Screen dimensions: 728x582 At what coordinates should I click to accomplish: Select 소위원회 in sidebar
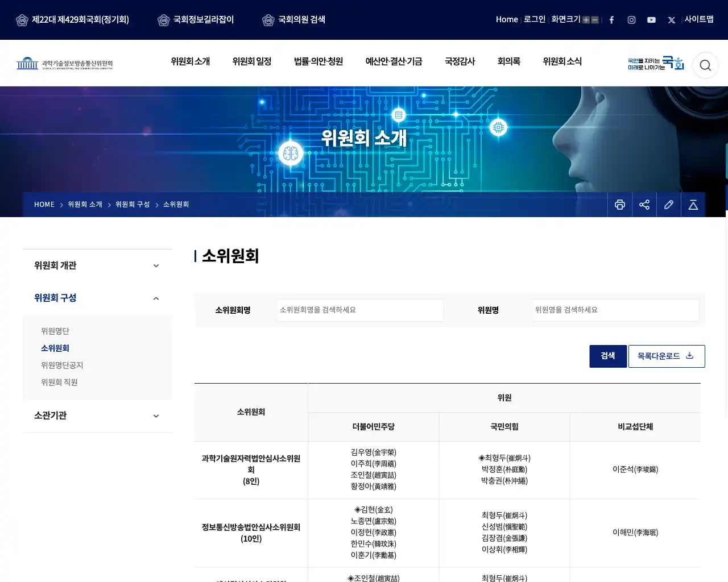(x=55, y=348)
